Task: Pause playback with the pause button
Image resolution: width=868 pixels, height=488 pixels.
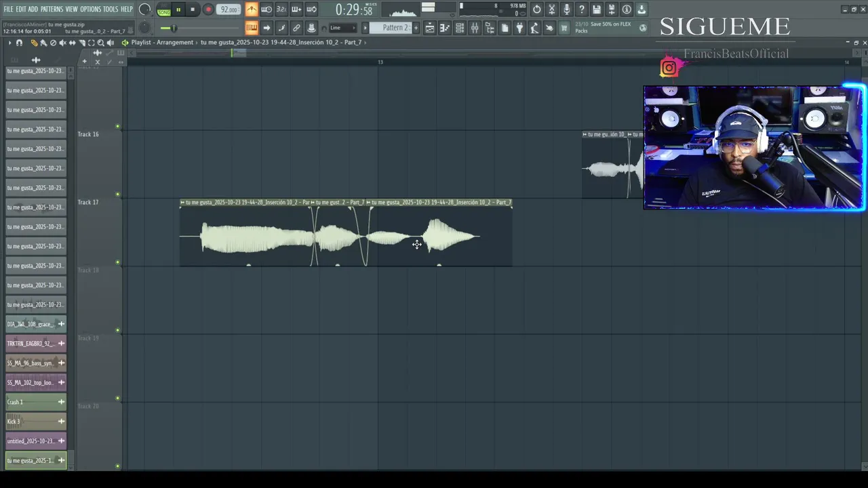Action: tap(178, 9)
